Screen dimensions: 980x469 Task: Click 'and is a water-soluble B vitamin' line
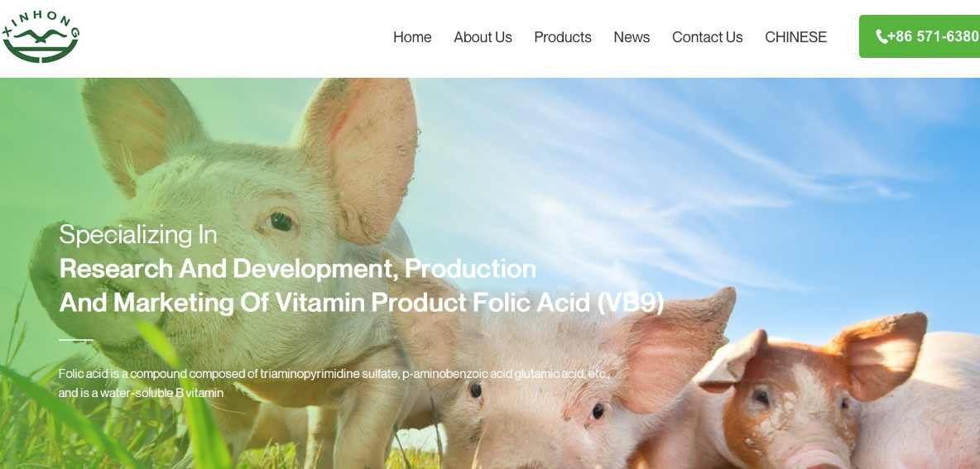coord(141,394)
